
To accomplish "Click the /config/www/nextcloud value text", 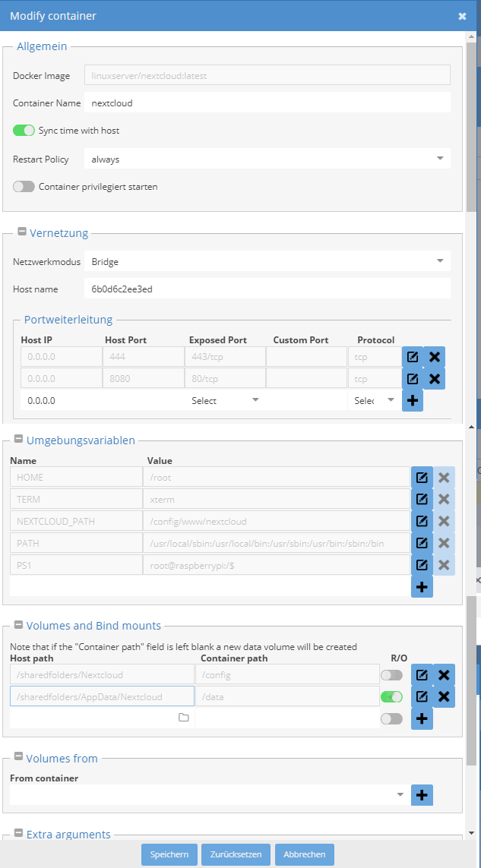I will (198, 521).
